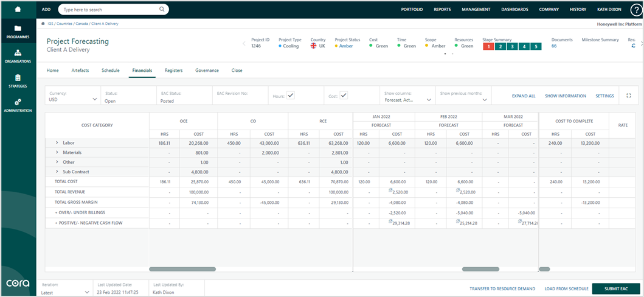Screen dimensions: 644x297
Task: Click the ADD button
Action: point(46,10)
